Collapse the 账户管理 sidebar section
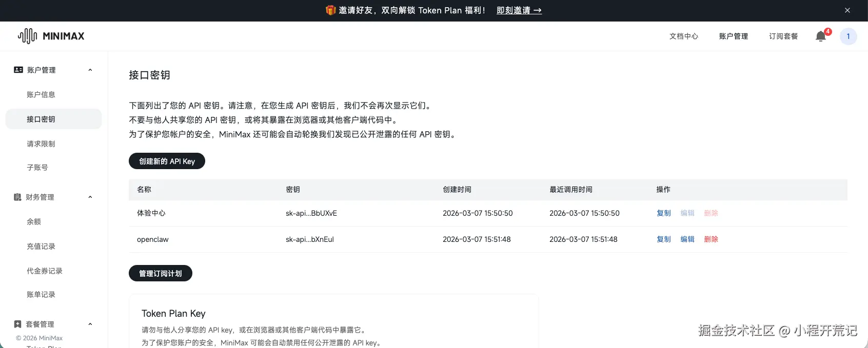 click(90, 70)
